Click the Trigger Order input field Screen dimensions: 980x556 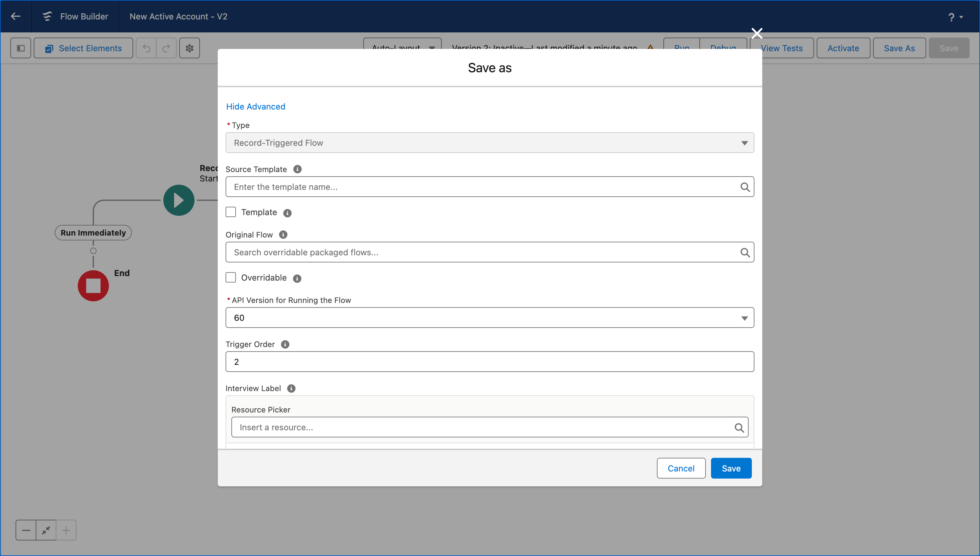[490, 362]
